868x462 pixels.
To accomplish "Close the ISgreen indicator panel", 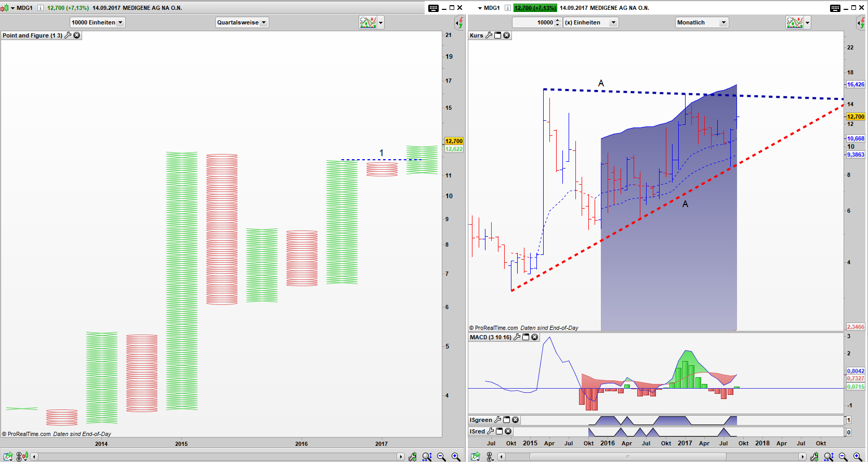I will click(x=515, y=420).
